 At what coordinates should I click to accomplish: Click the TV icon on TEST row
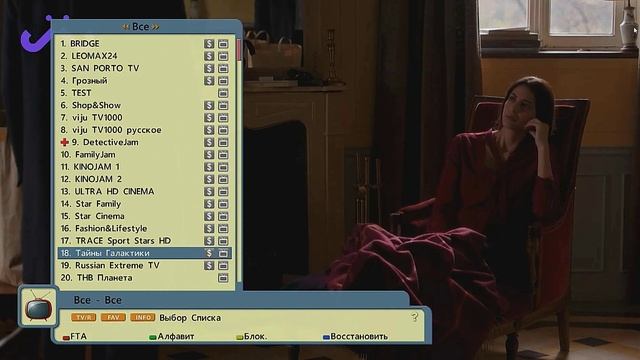tap(223, 93)
